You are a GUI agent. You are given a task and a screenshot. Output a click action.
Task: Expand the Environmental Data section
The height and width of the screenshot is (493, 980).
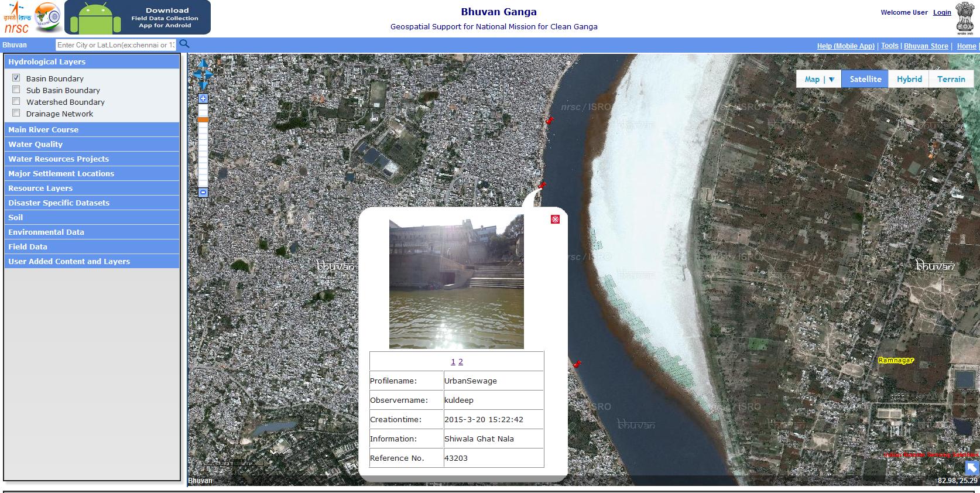coord(92,232)
